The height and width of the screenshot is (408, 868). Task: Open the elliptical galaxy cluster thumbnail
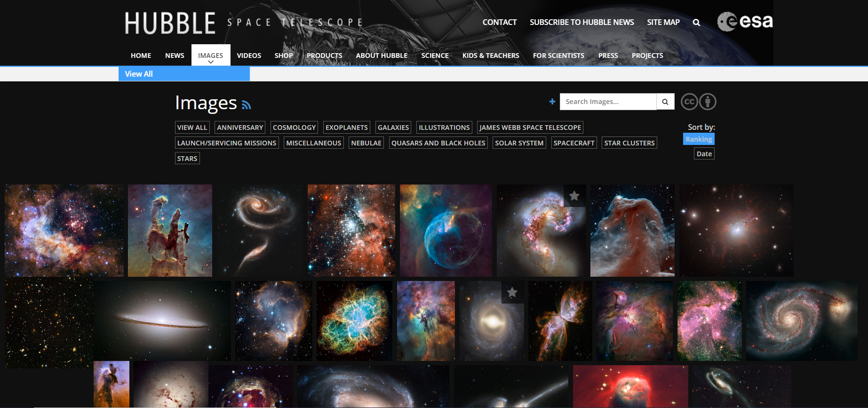[736, 231]
